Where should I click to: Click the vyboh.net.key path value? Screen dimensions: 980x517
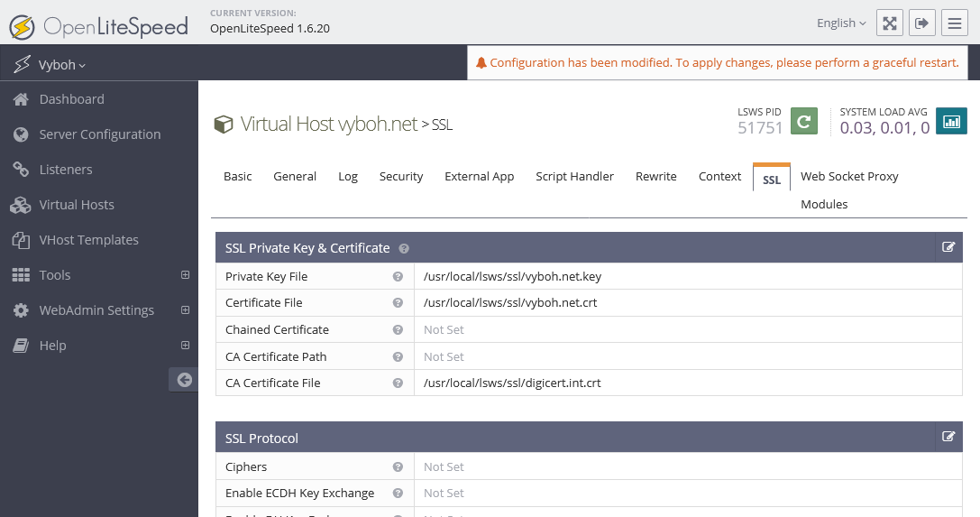(x=512, y=276)
